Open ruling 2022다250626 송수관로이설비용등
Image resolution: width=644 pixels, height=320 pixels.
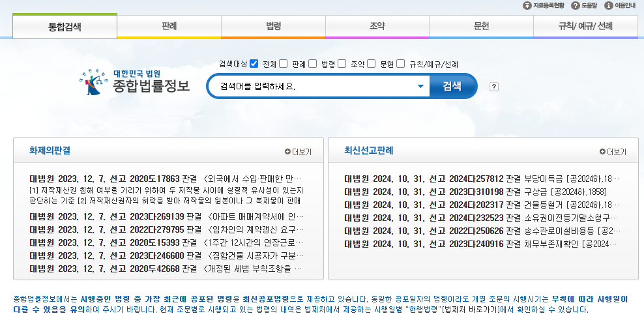[482, 231]
